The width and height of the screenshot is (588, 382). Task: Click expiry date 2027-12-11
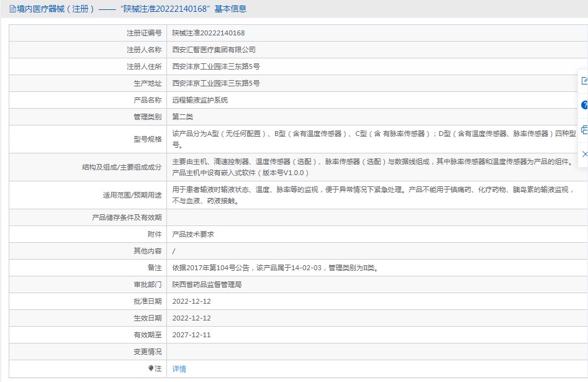pyautogui.click(x=191, y=335)
